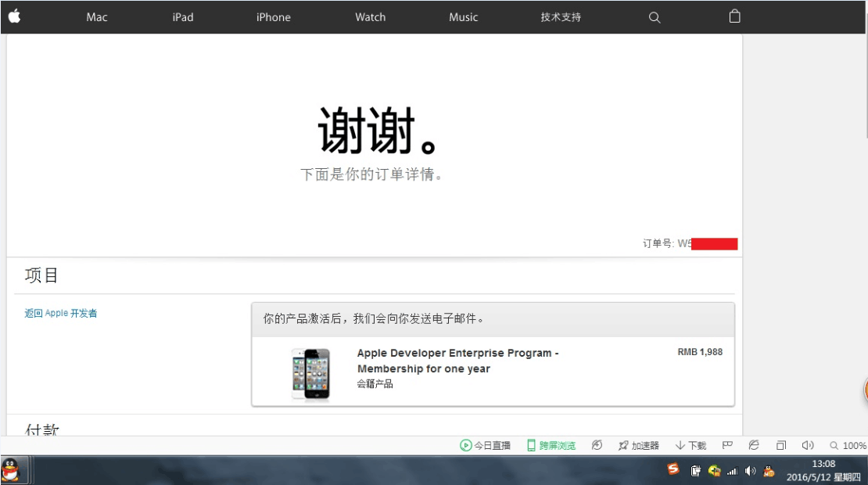
Task: Click the 订单号 order number text
Action: tap(690, 243)
